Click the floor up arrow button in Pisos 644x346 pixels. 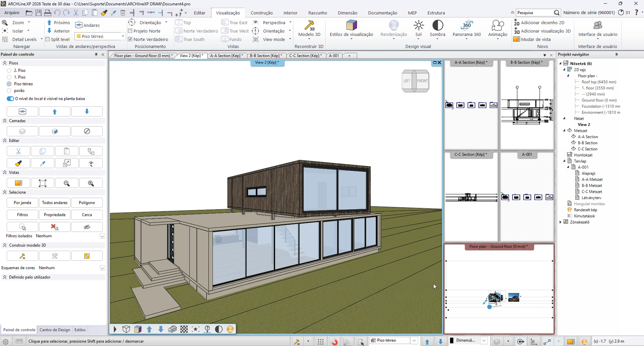point(55,112)
